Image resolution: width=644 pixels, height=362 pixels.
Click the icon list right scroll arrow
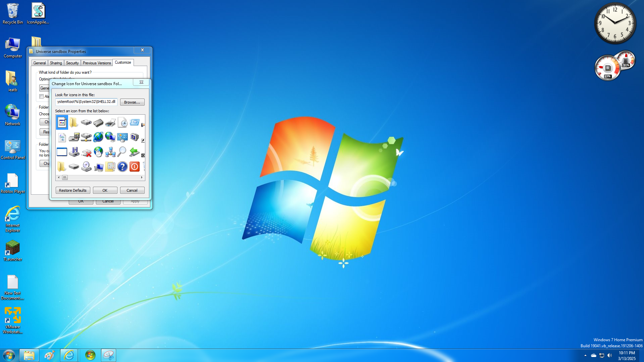tap(142, 178)
